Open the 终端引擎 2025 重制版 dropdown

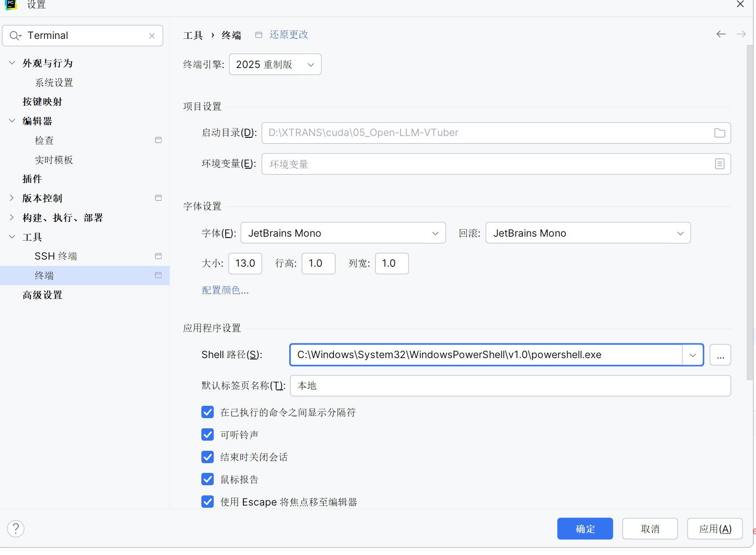[x=275, y=64]
